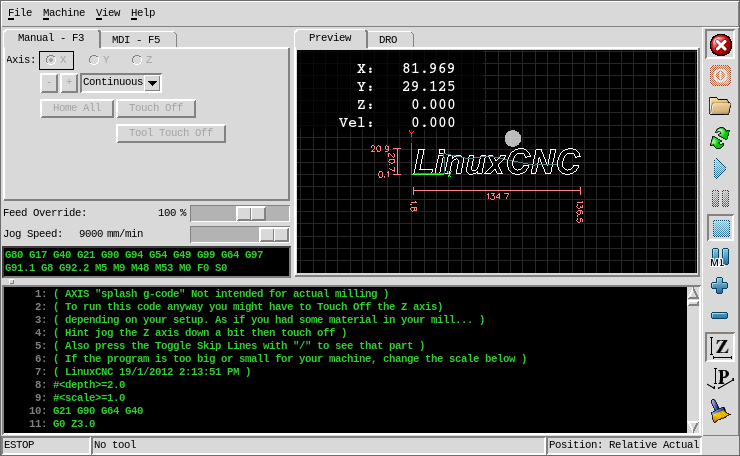Image resolution: width=740 pixels, height=456 pixels.
Task: Switch to the Z top view icon
Action: click(x=721, y=347)
